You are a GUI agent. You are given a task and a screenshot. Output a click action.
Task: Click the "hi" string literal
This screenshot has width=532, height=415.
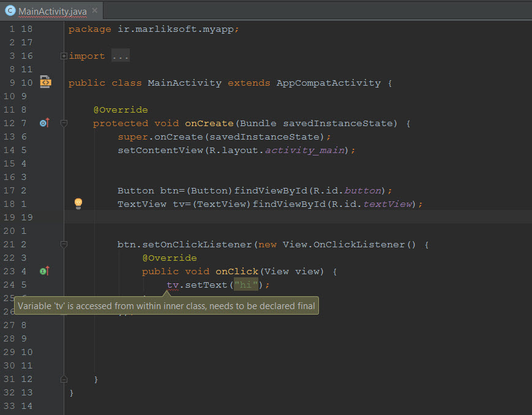(246, 285)
